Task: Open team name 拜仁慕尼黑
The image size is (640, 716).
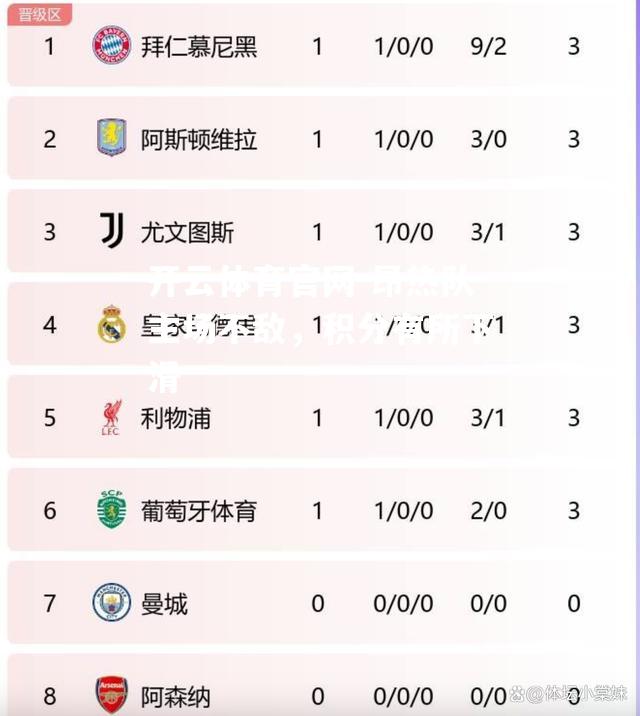Action: (x=199, y=47)
